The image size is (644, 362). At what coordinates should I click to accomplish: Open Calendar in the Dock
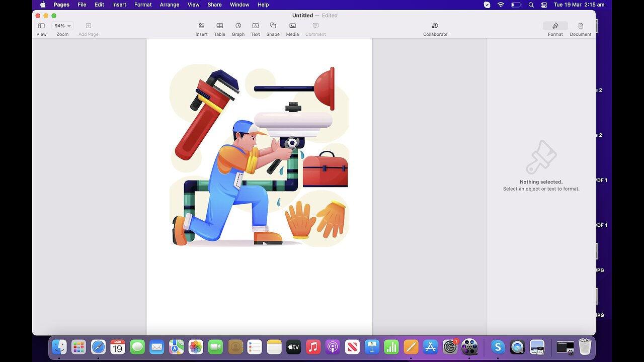coord(118,347)
